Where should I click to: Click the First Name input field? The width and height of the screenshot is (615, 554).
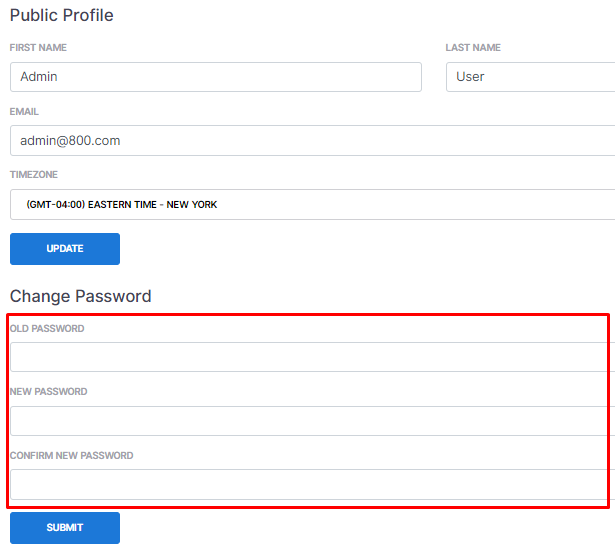coord(215,77)
